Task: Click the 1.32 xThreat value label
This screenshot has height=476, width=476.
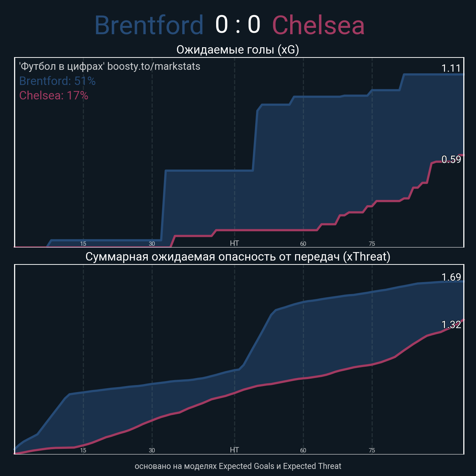Action: (451, 325)
